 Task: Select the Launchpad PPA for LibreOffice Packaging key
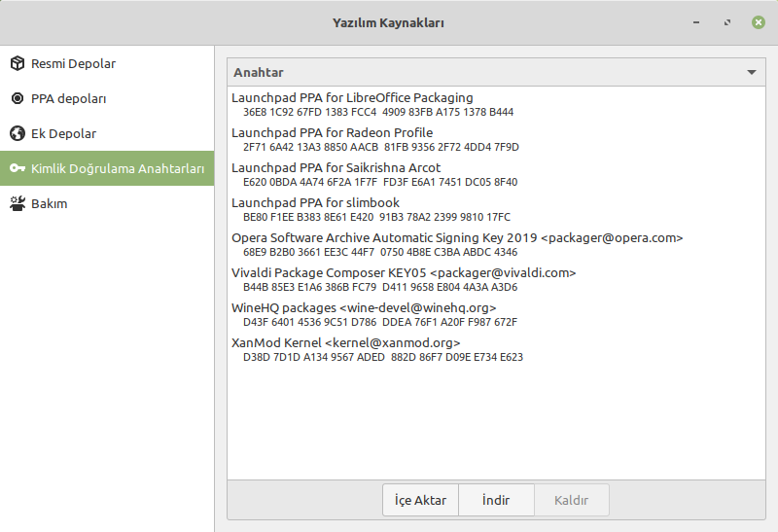(x=496, y=104)
